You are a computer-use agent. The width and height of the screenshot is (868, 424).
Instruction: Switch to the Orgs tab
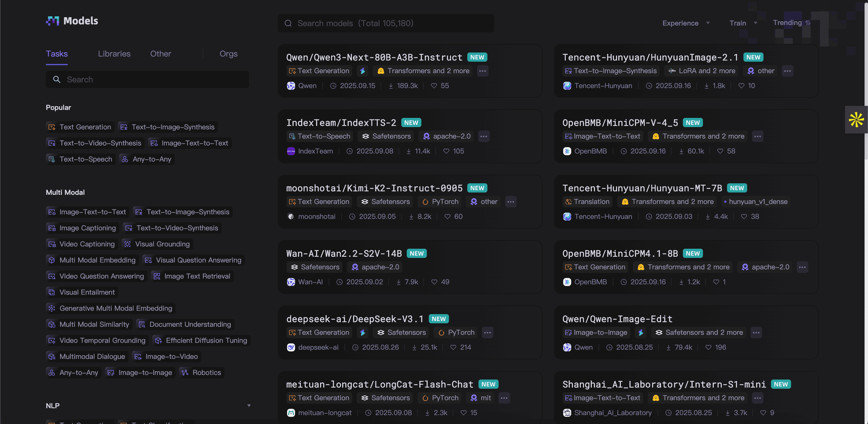tap(228, 54)
